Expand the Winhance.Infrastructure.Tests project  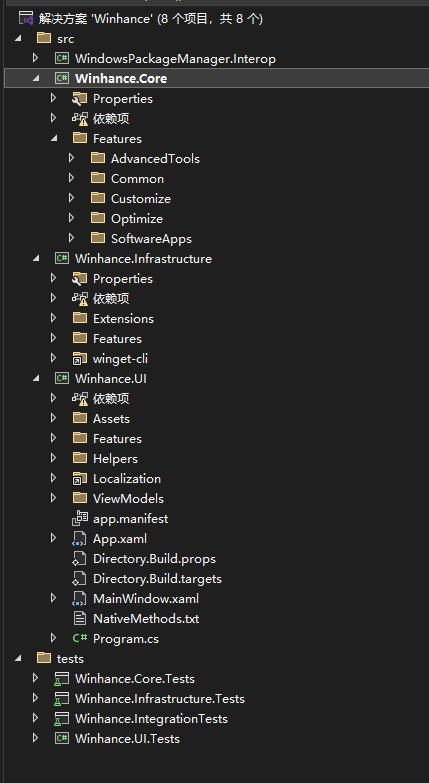pyautogui.click(x=35, y=698)
